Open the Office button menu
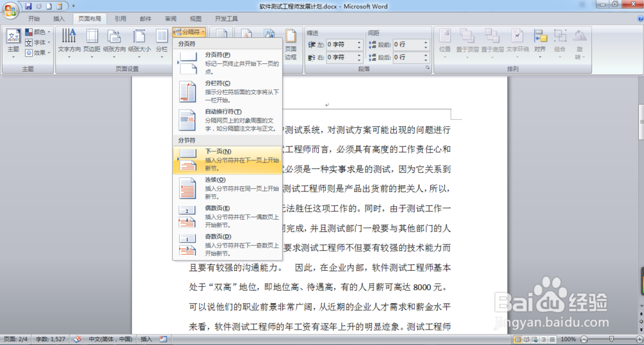644x345 pixels. tap(11, 10)
